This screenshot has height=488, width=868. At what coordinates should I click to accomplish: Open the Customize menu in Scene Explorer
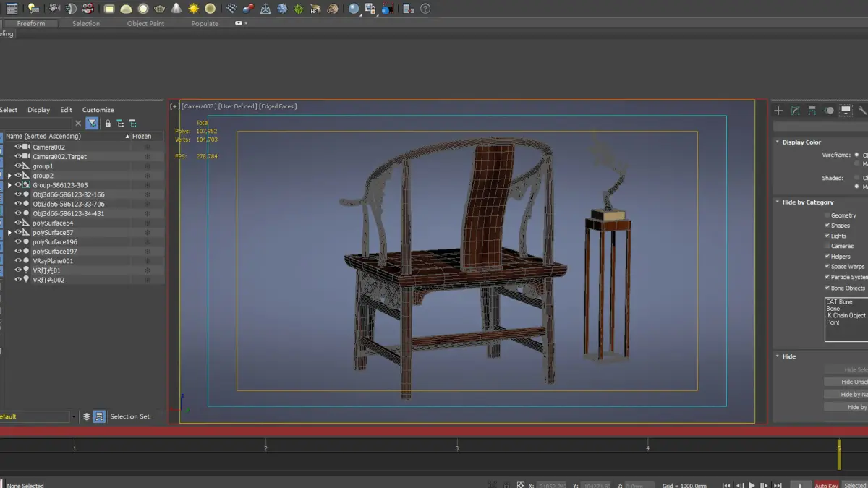click(x=98, y=110)
